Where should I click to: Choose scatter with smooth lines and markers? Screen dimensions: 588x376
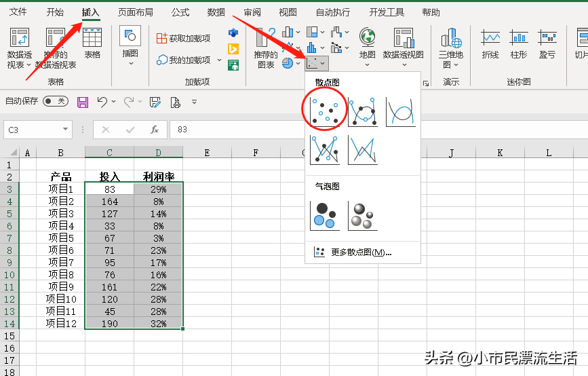point(363,111)
